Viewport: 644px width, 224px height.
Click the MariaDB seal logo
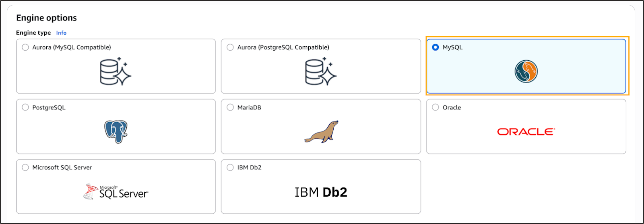tap(321, 132)
